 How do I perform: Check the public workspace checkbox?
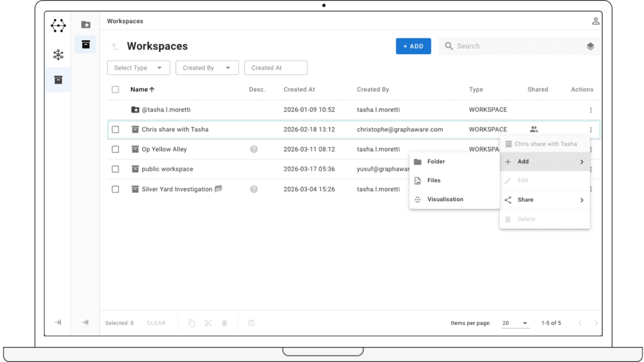tap(116, 169)
